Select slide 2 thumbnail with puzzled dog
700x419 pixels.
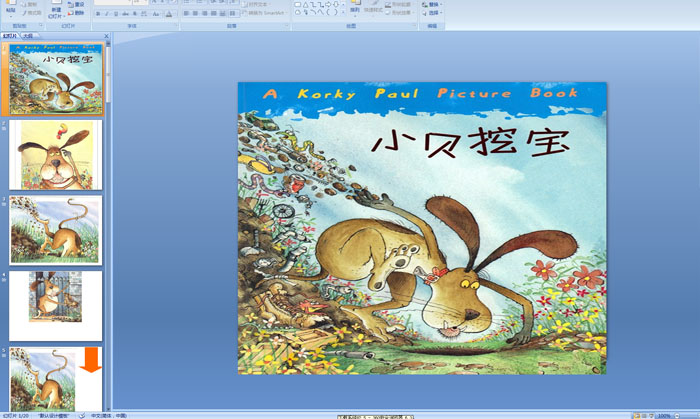point(55,154)
